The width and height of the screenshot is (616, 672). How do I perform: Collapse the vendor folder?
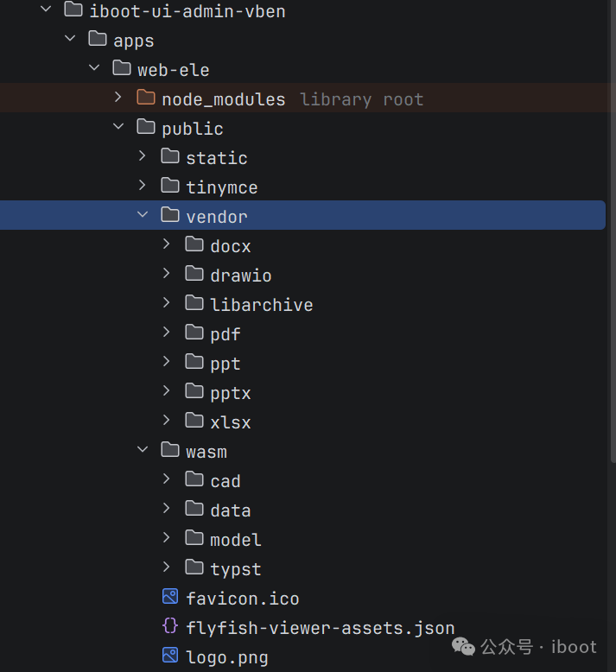[143, 215]
